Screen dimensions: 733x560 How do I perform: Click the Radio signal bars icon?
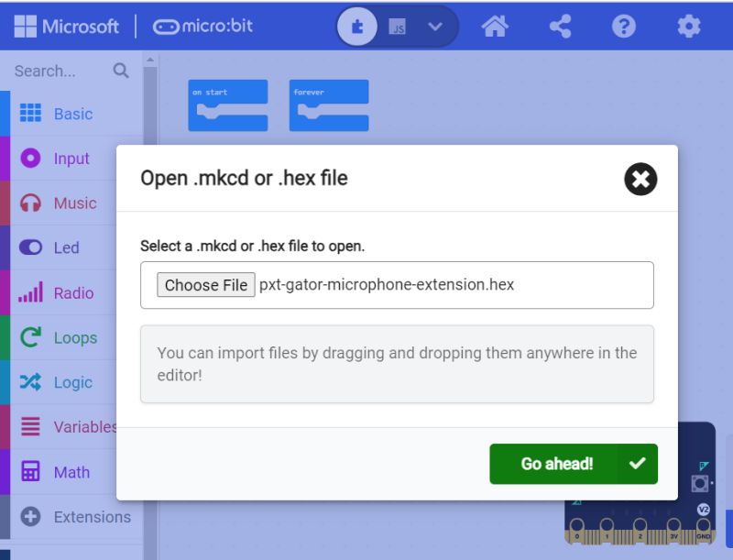(30, 292)
